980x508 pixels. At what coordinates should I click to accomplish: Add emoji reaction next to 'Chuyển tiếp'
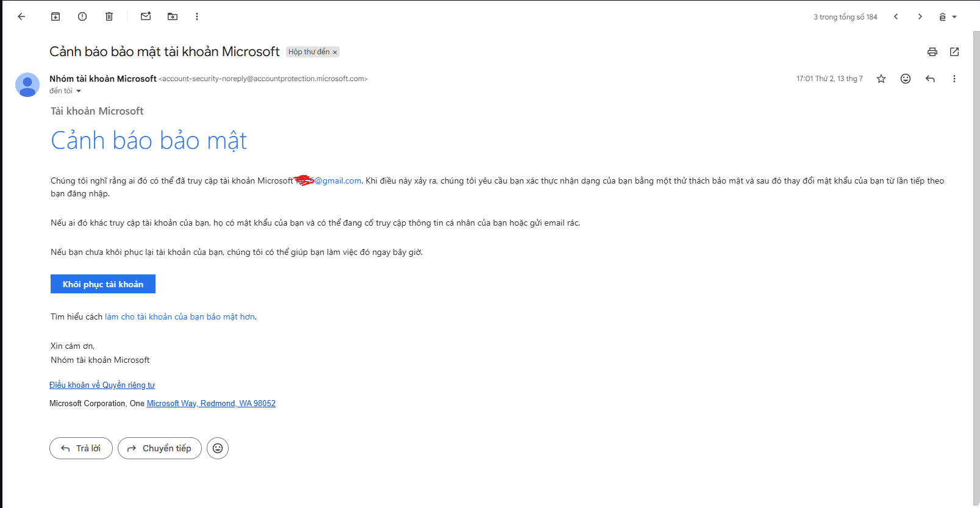coord(218,448)
